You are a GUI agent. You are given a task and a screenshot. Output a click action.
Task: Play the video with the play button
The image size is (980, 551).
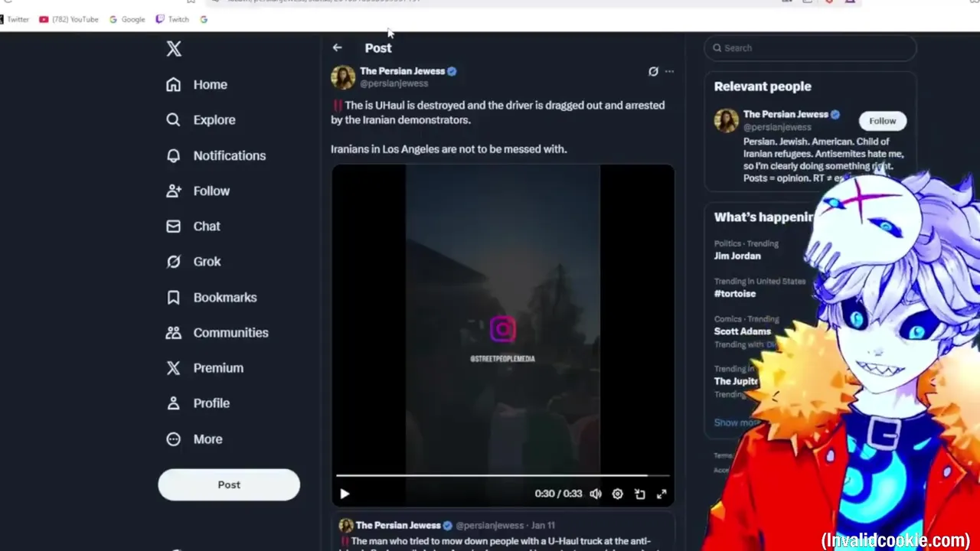pos(345,494)
